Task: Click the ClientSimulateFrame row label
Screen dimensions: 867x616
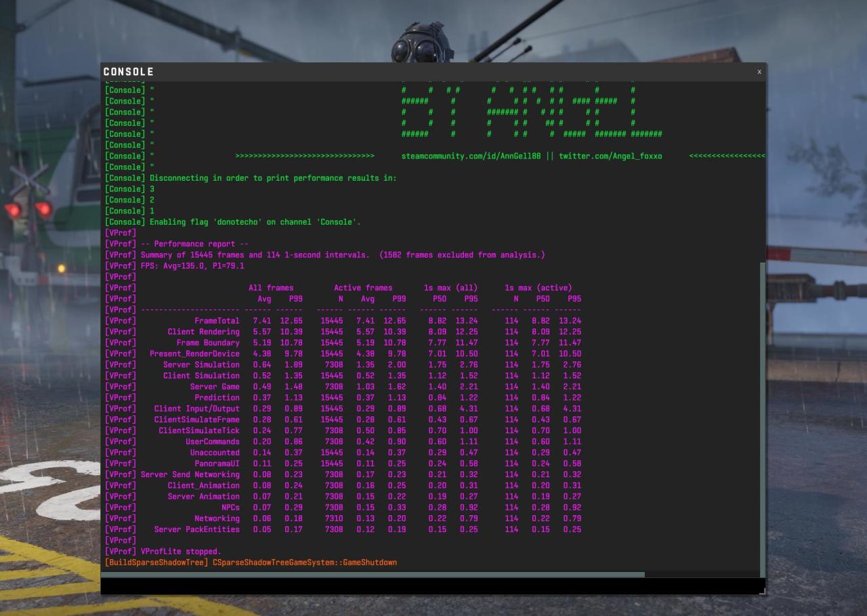Action: pyautogui.click(x=197, y=420)
